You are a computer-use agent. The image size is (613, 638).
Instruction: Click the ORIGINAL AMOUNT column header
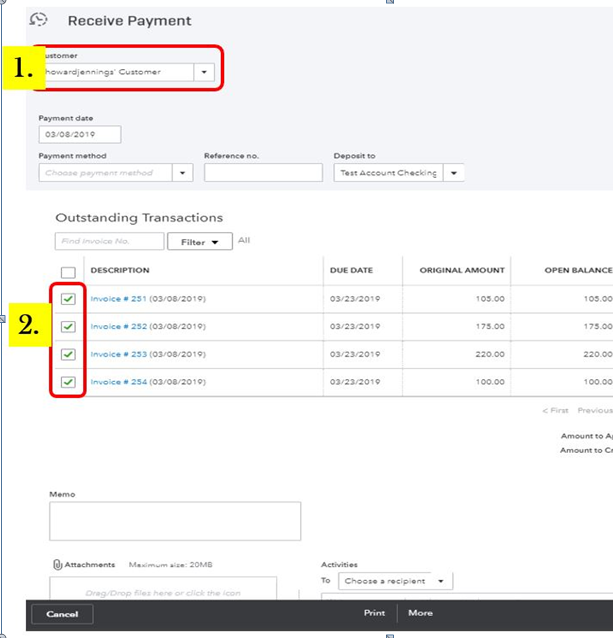pyautogui.click(x=462, y=270)
